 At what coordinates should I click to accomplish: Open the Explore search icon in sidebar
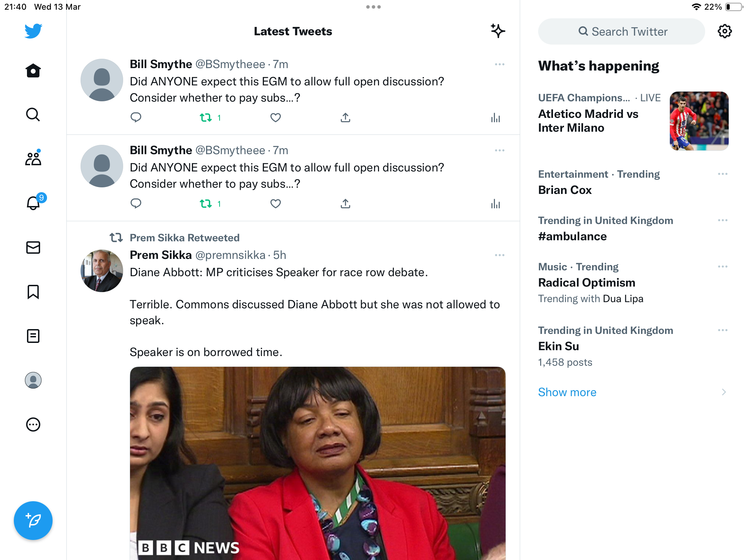33,114
